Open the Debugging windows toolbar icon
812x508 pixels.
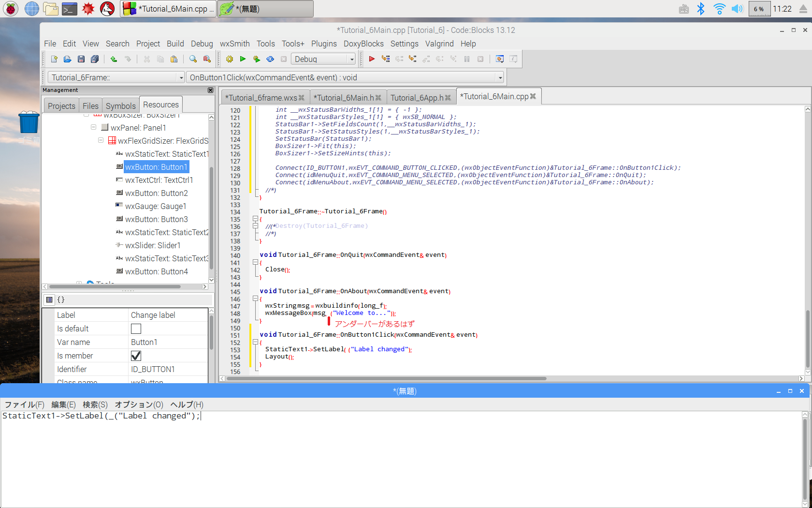[x=500, y=59]
